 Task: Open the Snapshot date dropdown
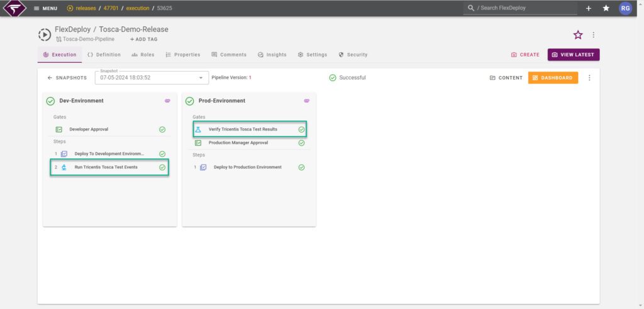point(152,77)
